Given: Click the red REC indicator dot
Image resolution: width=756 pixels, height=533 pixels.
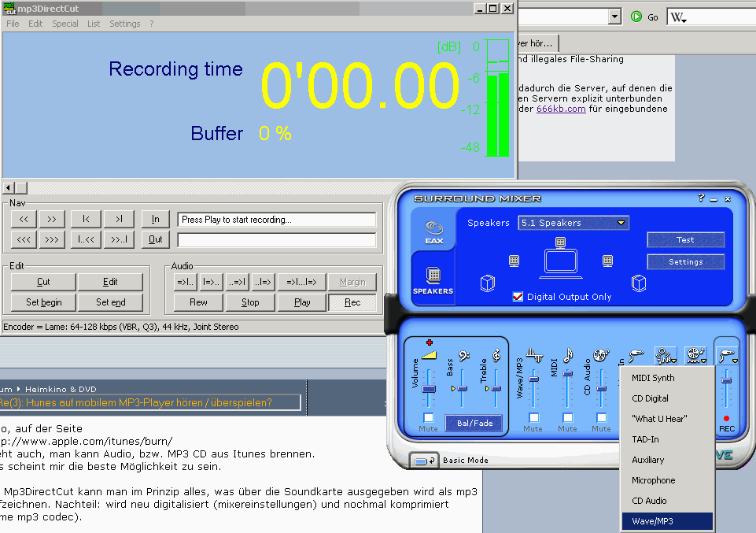Looking at the screenshot, I should click(726, 418).
